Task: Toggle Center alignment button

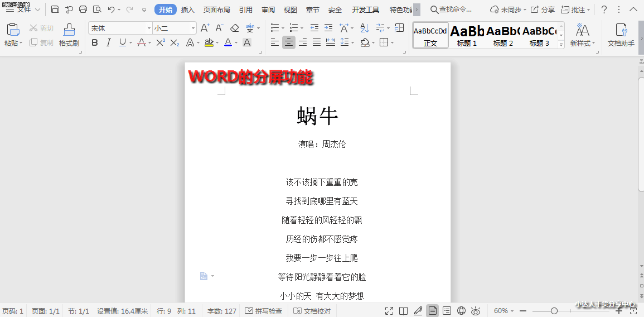Action: [x=289, y=42]
